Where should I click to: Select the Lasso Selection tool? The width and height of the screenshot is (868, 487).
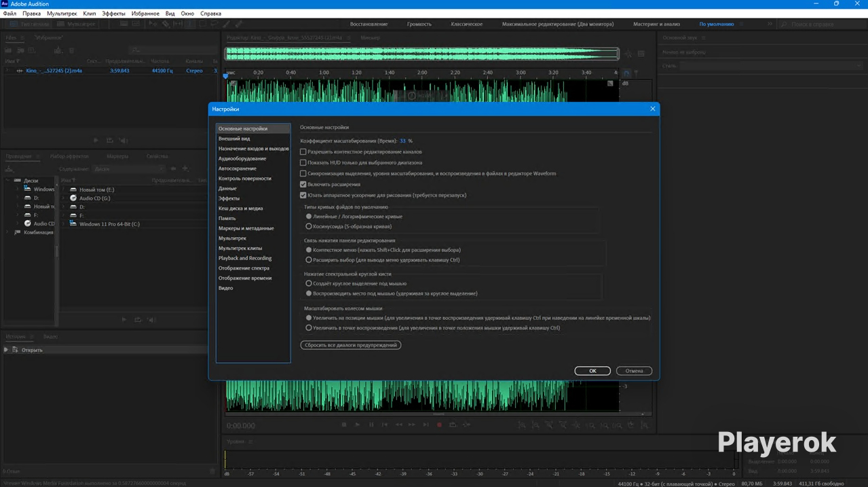(214, 24)
